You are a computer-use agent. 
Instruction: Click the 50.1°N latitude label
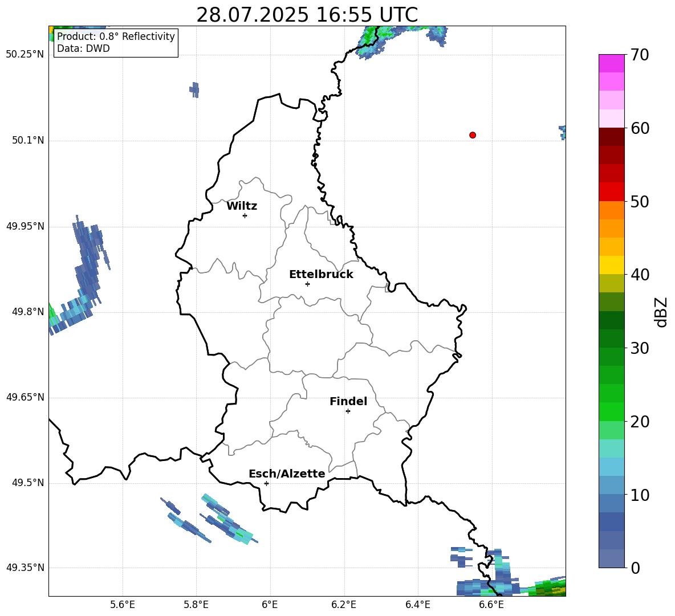click(x=28, y=141)
